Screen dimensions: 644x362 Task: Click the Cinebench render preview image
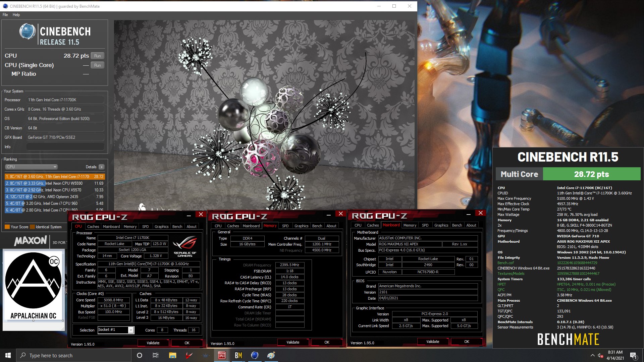coord(265,116)
